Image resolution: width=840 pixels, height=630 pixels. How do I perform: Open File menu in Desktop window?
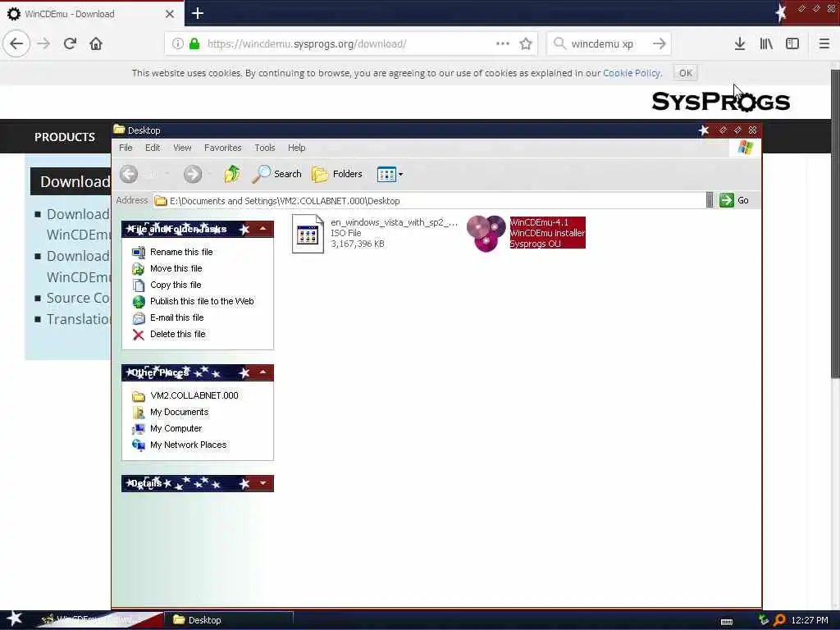coord(126,148)
